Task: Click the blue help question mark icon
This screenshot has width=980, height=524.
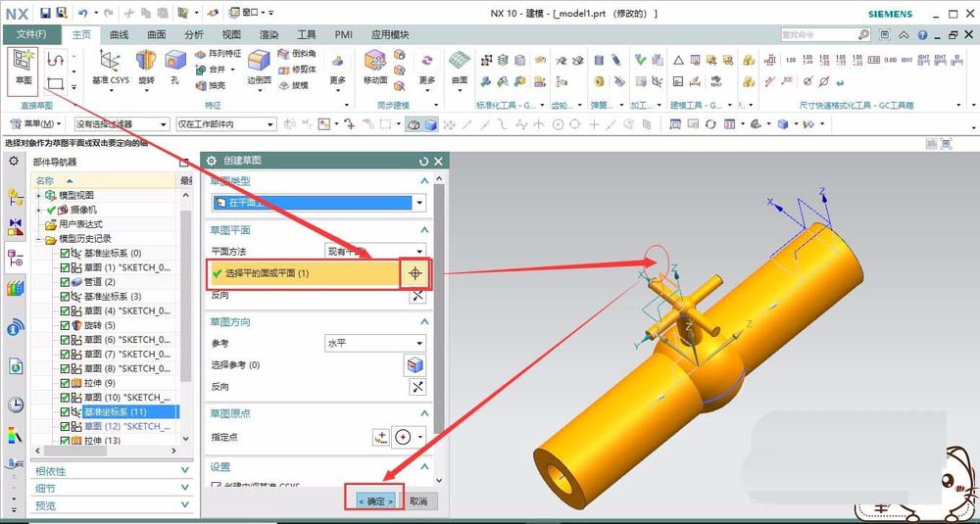Action: [922, 35]
